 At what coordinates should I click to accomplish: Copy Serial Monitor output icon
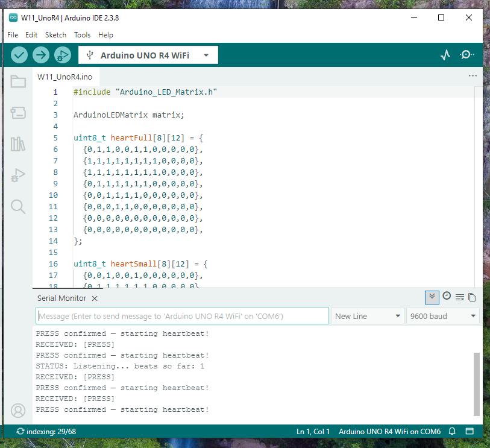pos(472,297)
